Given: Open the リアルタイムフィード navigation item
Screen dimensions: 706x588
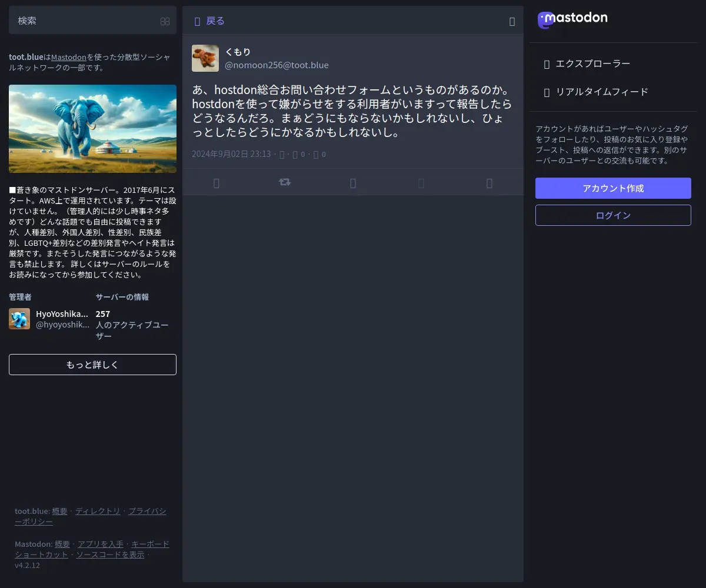Looking at the screenshot, I should pyautogui.click(x=613, y=92).
